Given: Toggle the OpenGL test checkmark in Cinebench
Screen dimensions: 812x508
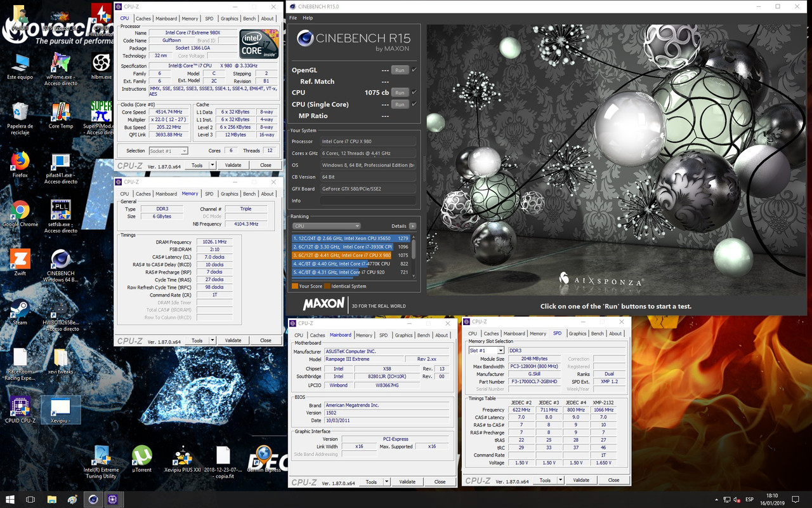Looking at the screenshot, I should [414, 70].
